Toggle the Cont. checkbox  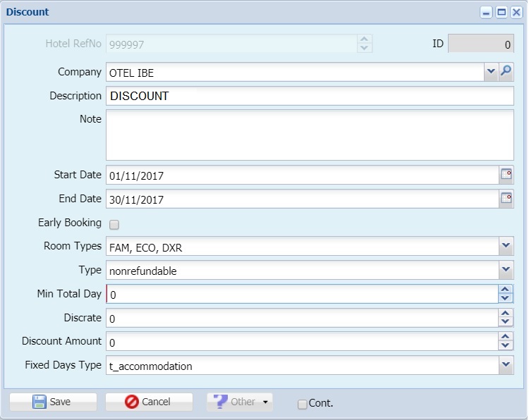pos(303,404)
